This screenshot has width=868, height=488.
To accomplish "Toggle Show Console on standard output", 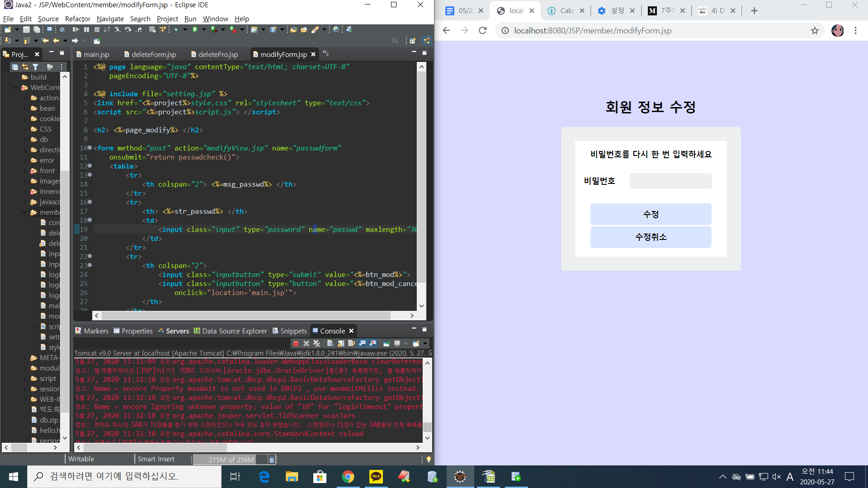I will click(x=362, y=343).
